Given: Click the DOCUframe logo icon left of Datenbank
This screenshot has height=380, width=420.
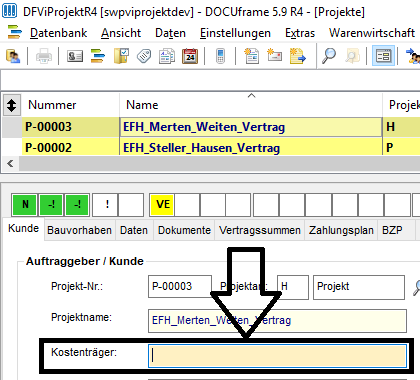Looking at the screenshot, I should coord(14,33).
